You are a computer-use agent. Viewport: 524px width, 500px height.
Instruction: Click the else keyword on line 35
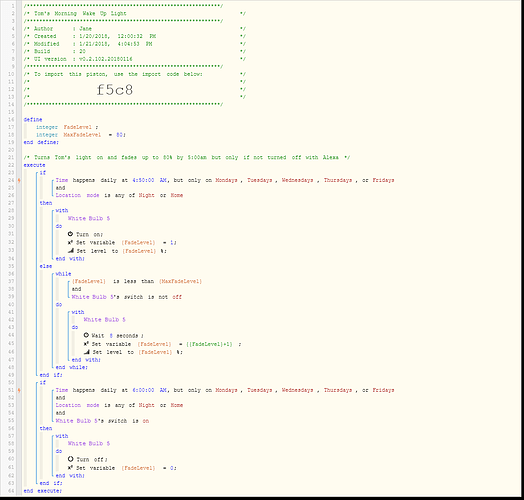[46, 266]
